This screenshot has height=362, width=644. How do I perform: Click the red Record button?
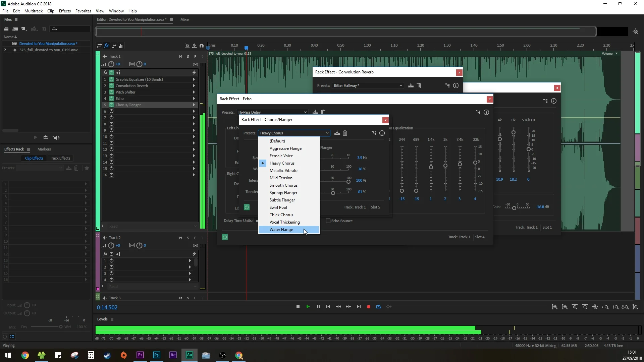(369, 307)
